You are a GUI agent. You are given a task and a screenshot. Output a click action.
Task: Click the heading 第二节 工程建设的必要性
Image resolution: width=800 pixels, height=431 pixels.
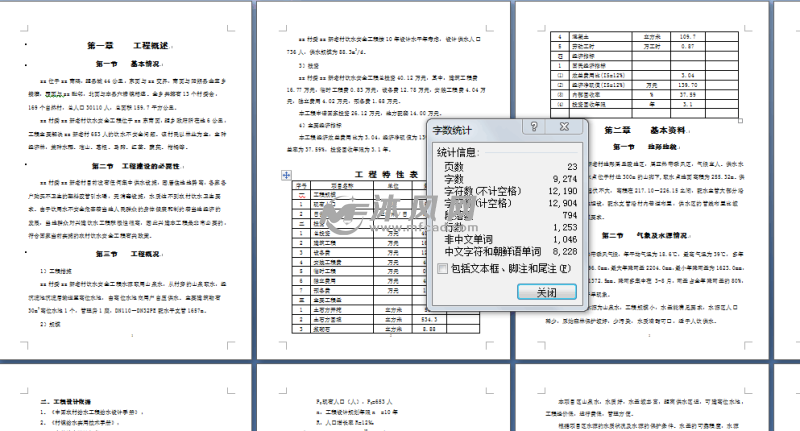pos(136,166)
